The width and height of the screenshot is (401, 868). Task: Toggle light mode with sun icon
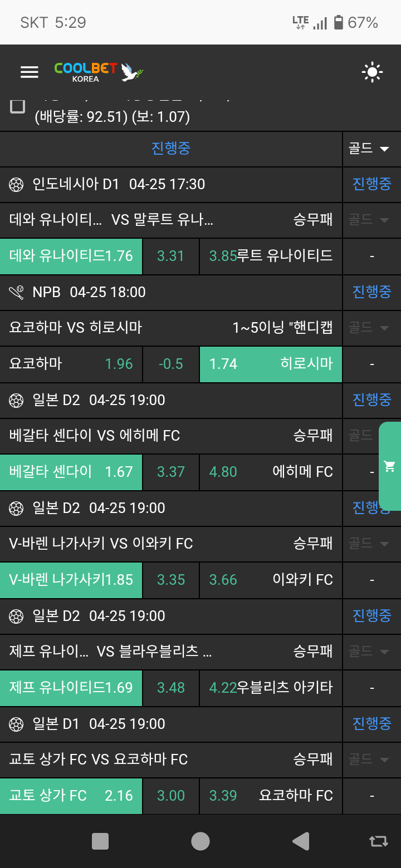[371, 72]
